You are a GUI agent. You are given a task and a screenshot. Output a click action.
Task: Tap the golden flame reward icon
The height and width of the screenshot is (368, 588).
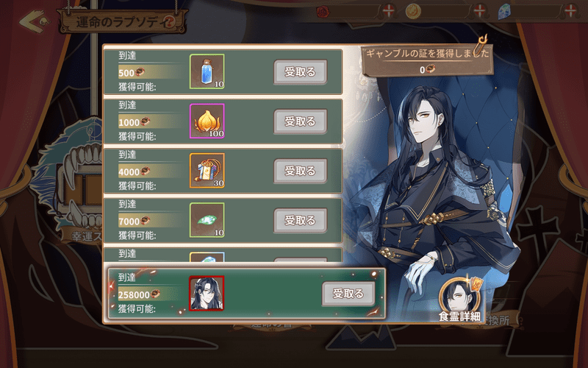click(x=207, y=121)
